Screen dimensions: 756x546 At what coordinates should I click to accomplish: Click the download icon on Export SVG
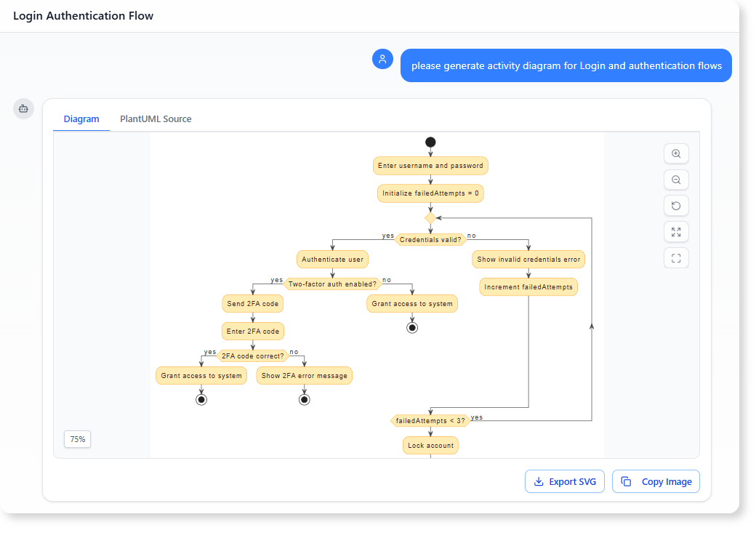(539, 481)
